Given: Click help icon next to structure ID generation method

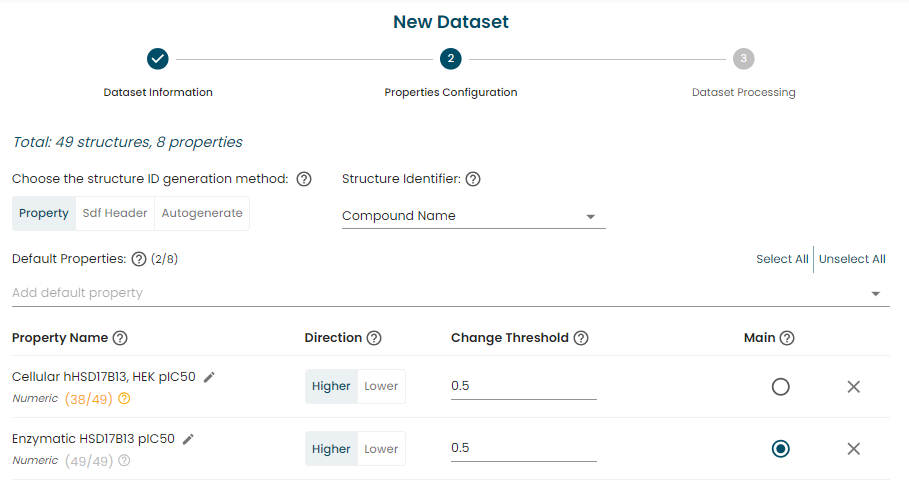Looking at the screenshot, I should point(304,179).
